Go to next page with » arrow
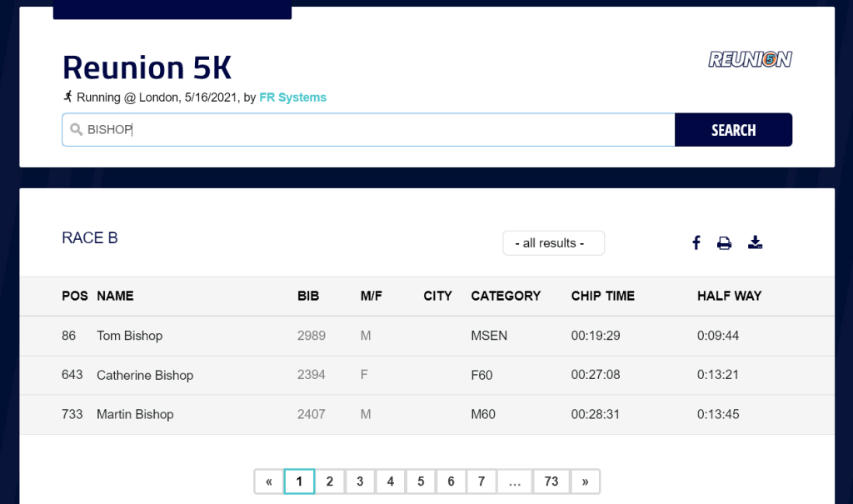The image size is (853, 504). pos(585,482)
